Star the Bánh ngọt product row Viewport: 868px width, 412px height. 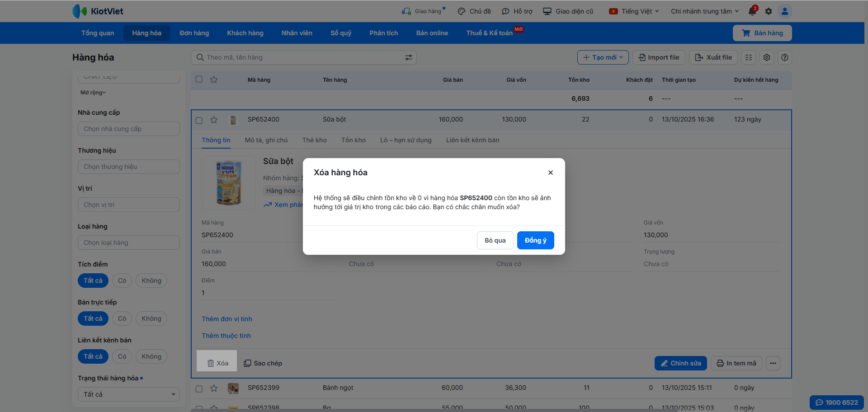(214, 388)
